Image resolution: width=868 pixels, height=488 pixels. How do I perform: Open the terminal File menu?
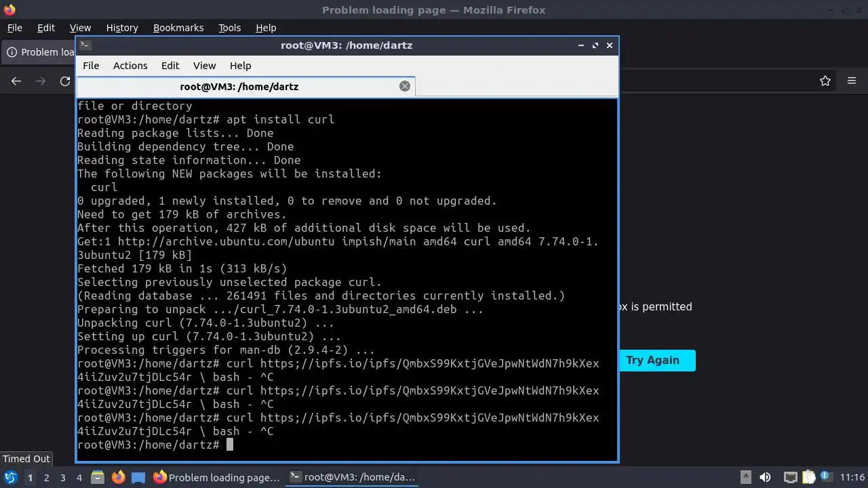[x=91, y=66]
